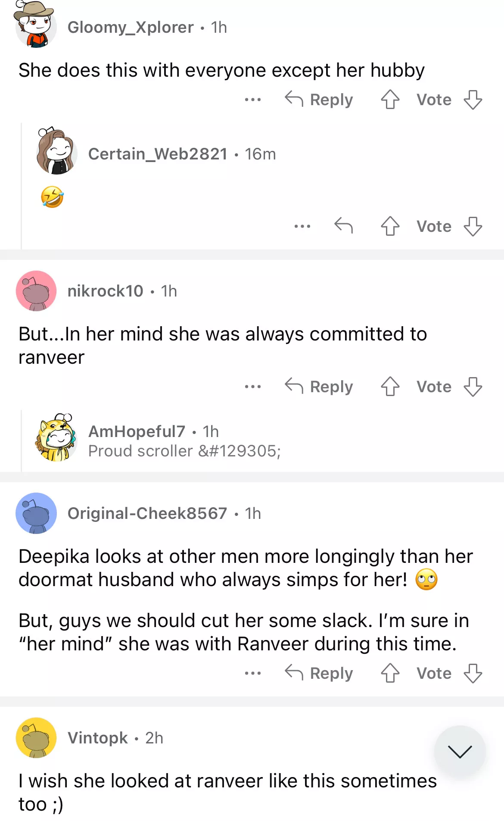Downvote Gloomy_Xplorer's comment
504x821 pixels.
coord(473,100)
